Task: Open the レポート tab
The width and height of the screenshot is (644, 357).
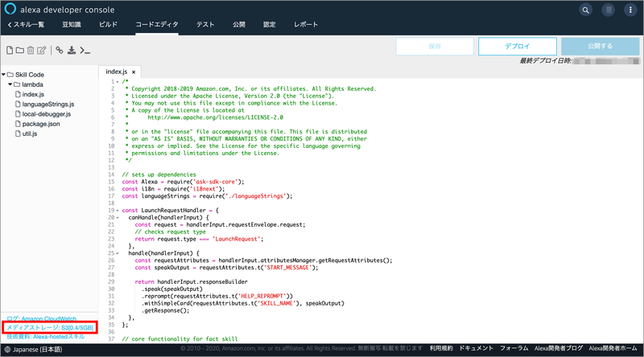Action: 306,25
